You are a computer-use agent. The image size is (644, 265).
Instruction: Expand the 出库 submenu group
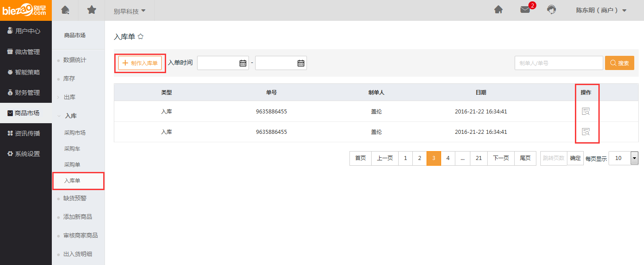click(70, 97)
